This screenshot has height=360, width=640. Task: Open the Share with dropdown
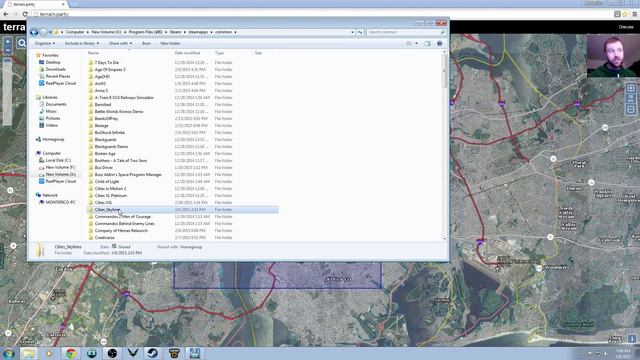[x=120, y=43]
